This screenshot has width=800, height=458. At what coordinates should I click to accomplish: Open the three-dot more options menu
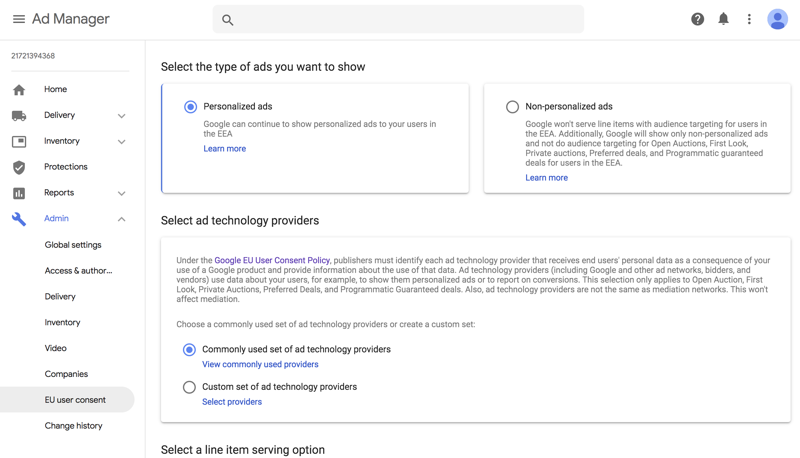[x=749, y=19]
